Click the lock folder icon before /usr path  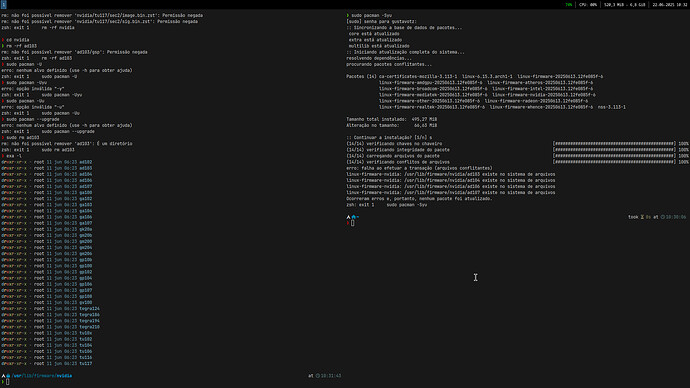8,376
